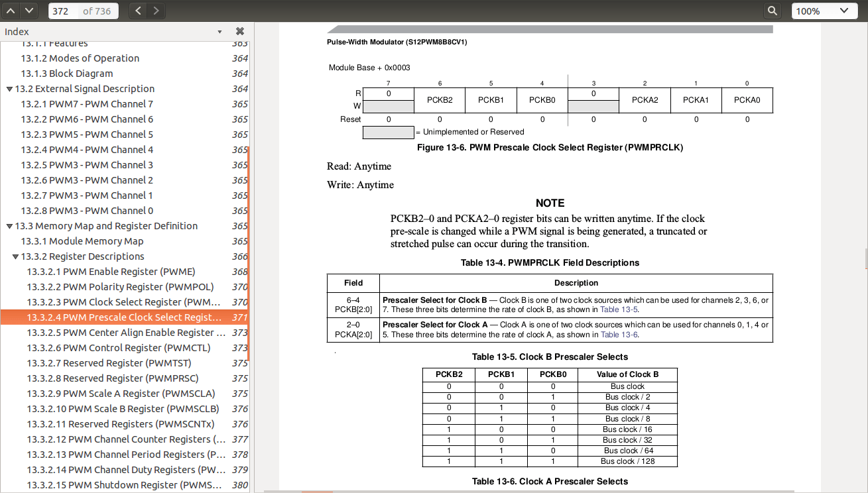Navigate forward in history with right chevron
This screenshot has width=868, height=493.
coord(156,11)
